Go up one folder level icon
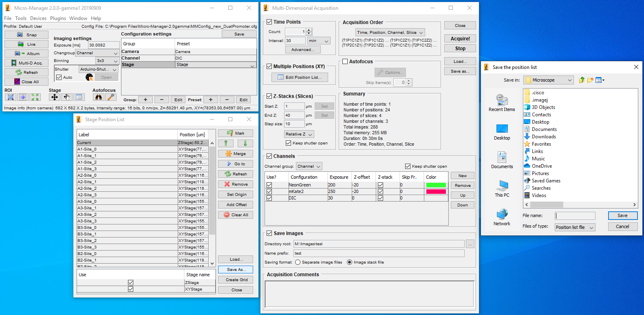Image resolution: width=644 pixels, height=315 pixels. coord(582,80)
